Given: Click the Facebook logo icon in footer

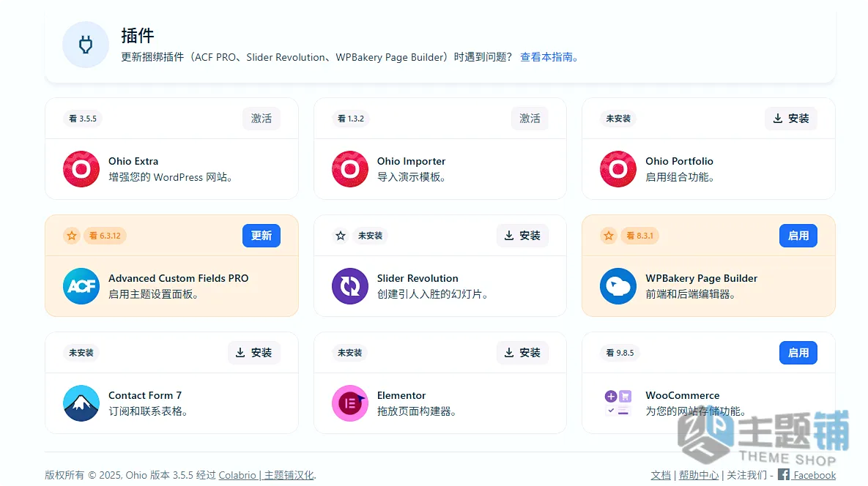Looking at the screenshot, I should tap(783, 474).
